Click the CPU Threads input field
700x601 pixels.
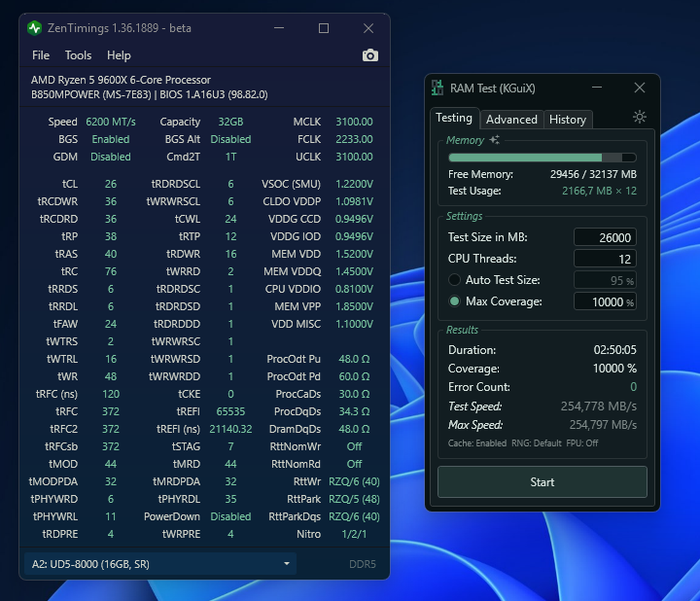tap(605, 259)
